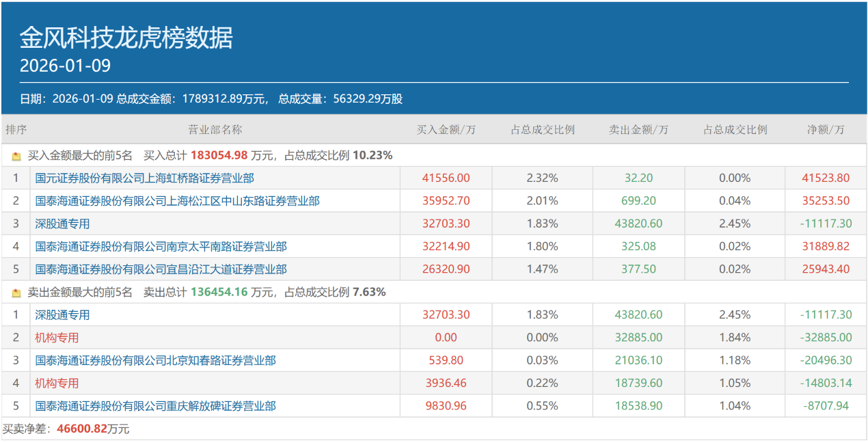
Task: Click the first 机构专用 red label
Action: coord(55,337)
